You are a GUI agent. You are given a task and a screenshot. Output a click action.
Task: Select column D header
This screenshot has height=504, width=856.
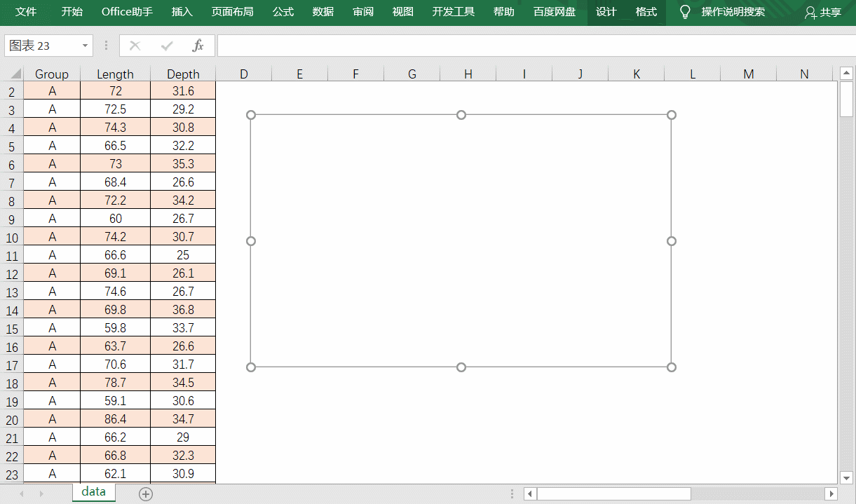tap(244, 74)
